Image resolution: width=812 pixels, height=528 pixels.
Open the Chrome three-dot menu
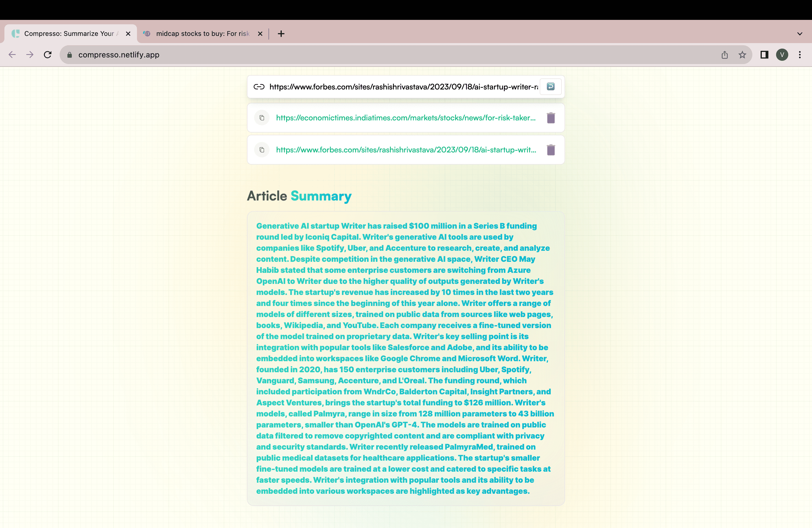800,55
